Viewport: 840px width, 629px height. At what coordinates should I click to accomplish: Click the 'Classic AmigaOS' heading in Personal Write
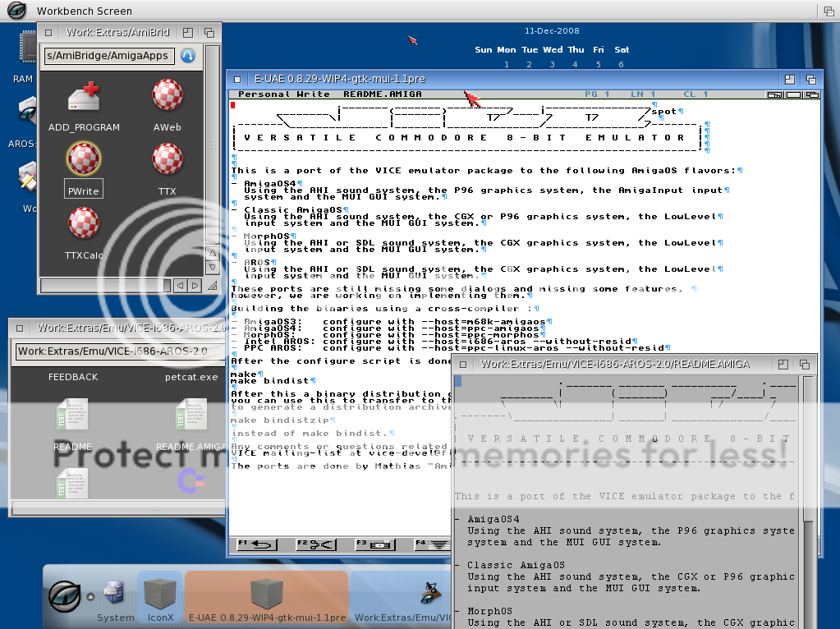292,210
